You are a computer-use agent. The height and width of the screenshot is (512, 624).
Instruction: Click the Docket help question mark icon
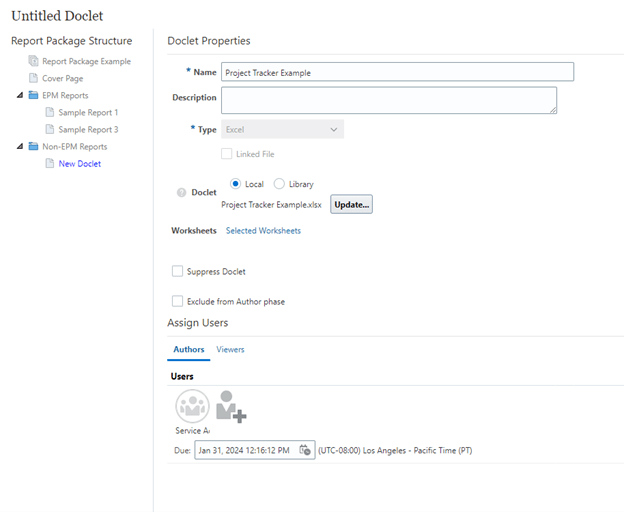pos(181,192)
